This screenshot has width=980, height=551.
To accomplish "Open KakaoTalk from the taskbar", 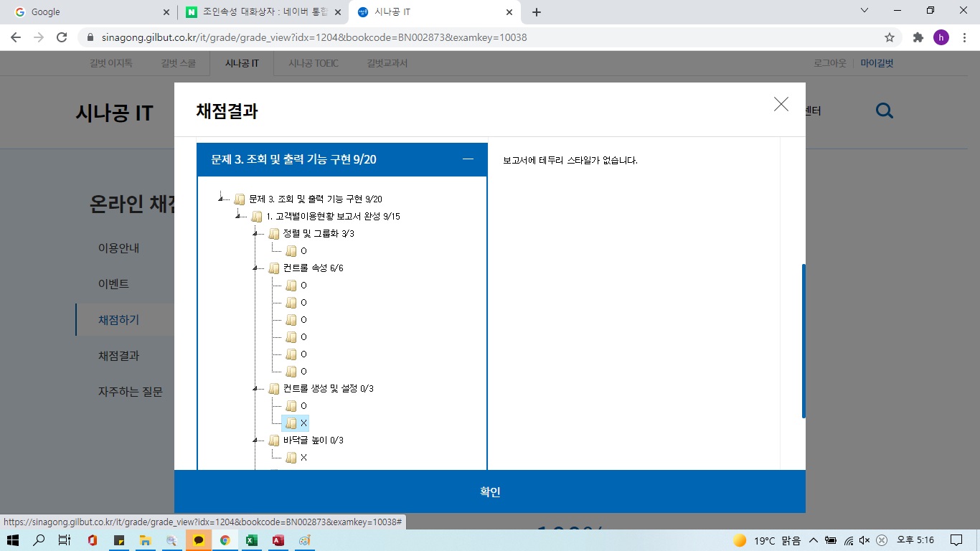I will [198, 540].
